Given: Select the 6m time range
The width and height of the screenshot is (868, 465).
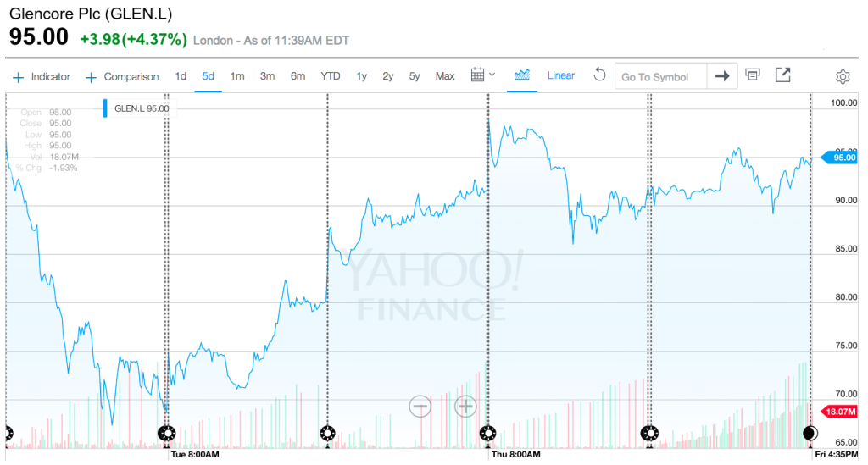Looking at the screenshot, I should [298, 76].
